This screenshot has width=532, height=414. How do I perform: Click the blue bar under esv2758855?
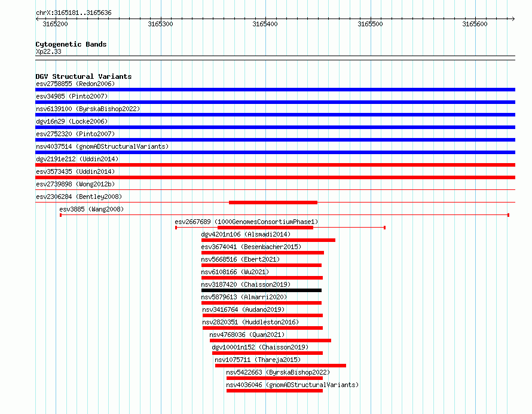tap(275, 90)
